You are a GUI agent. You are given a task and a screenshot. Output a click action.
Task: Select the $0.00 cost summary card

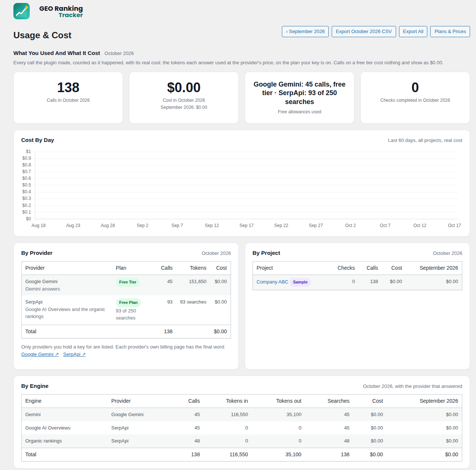coord(184,98)
